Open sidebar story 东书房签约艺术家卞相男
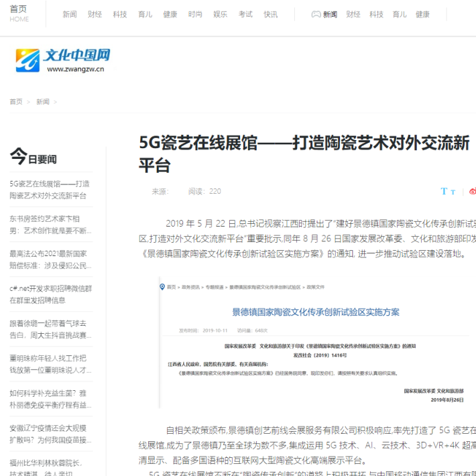476x476 pixels. click(x=51, y=225)
